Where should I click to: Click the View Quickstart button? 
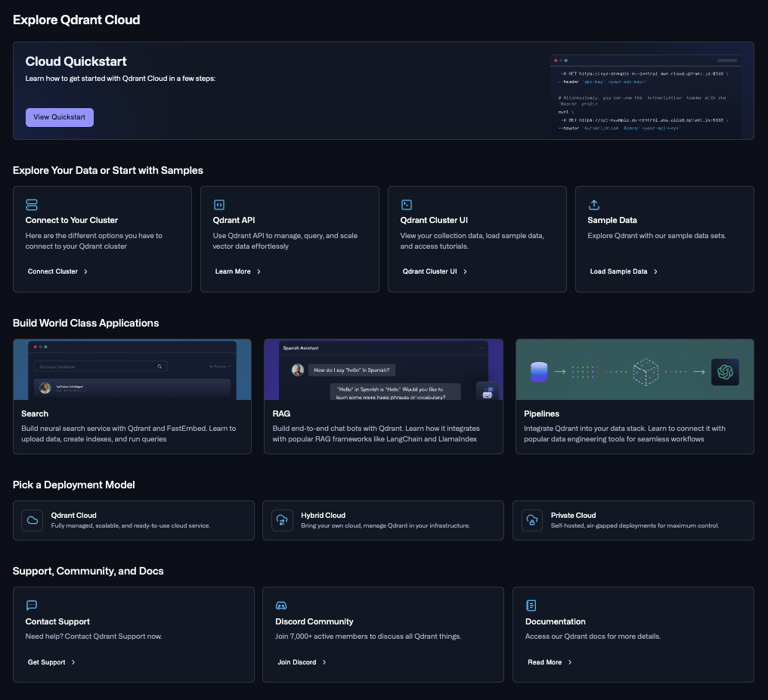[x=59, y=117]
